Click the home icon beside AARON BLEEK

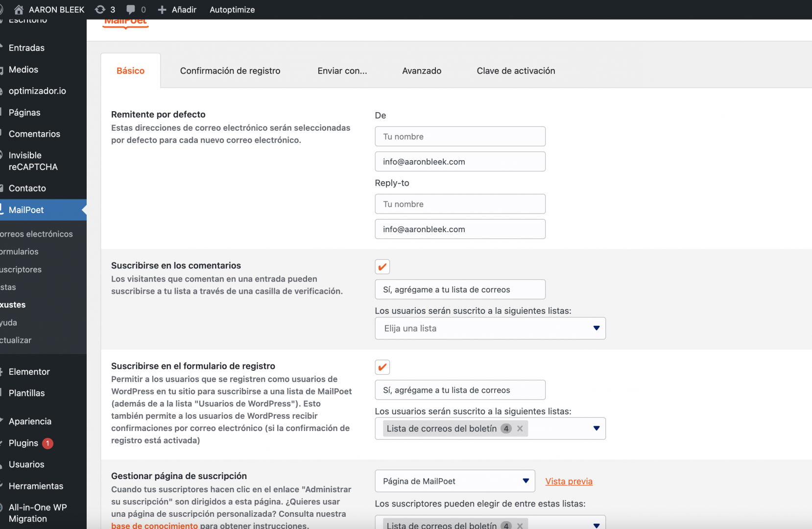tap(19, 9)
